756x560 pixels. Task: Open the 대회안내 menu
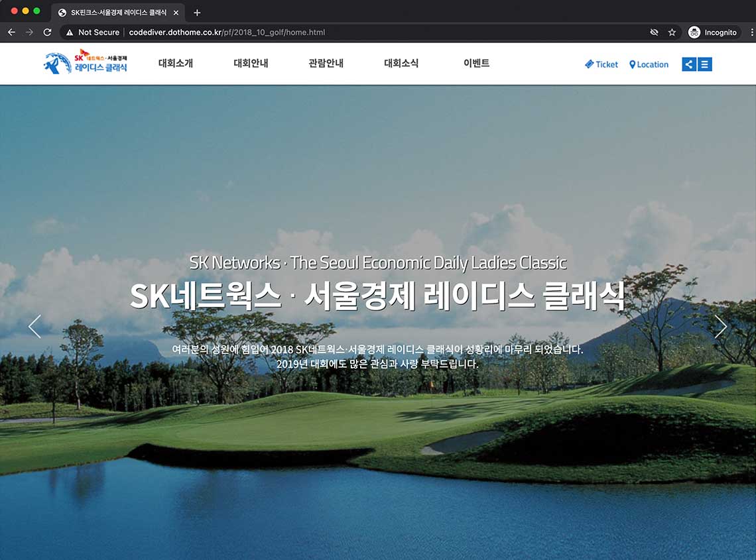(251, 63)
